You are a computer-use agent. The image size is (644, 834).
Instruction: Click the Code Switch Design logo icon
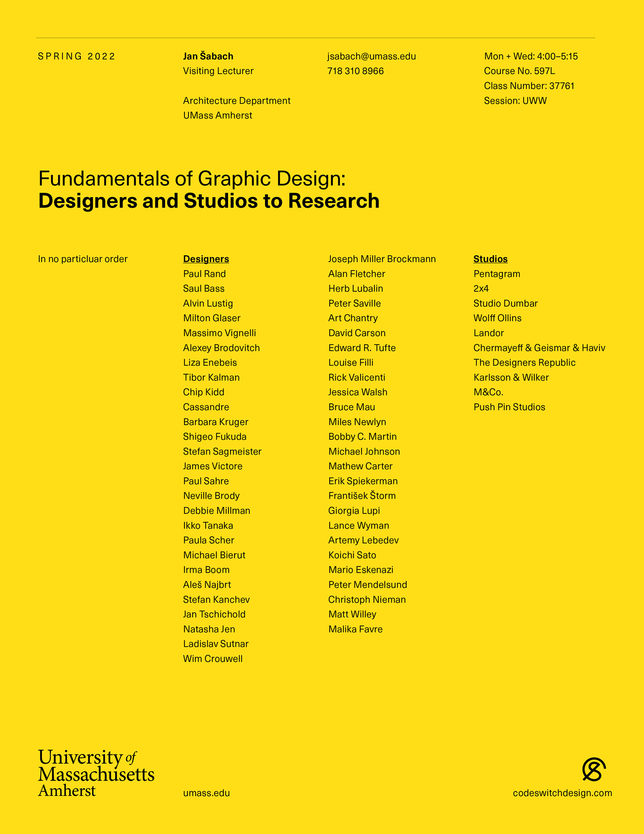pyautogui.click(x=594, y=770)
